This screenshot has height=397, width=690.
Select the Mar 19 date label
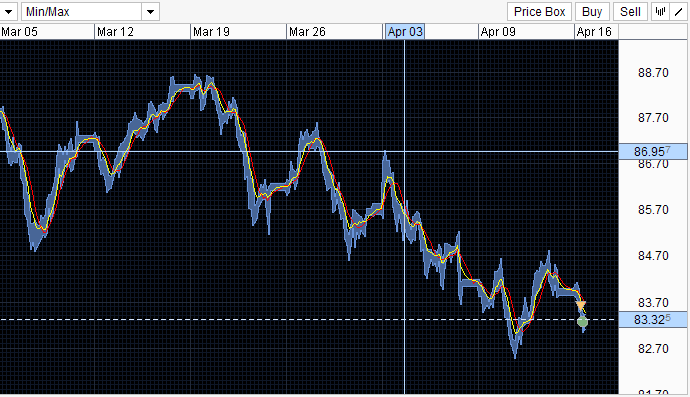point(211,32)
